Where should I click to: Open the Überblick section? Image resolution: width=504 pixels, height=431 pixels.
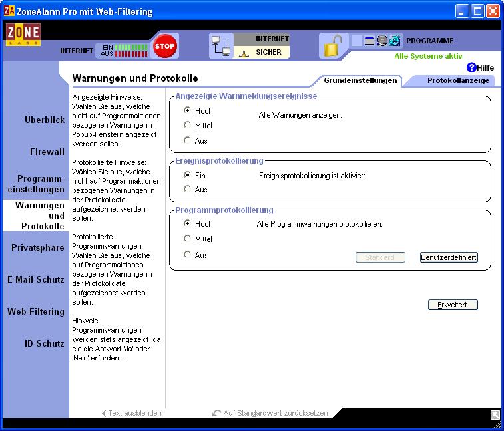(45, 120)
